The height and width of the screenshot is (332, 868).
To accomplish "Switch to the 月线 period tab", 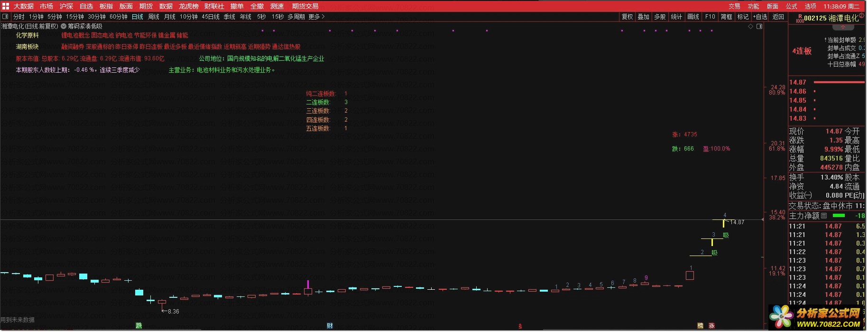I will click(170, 17).
